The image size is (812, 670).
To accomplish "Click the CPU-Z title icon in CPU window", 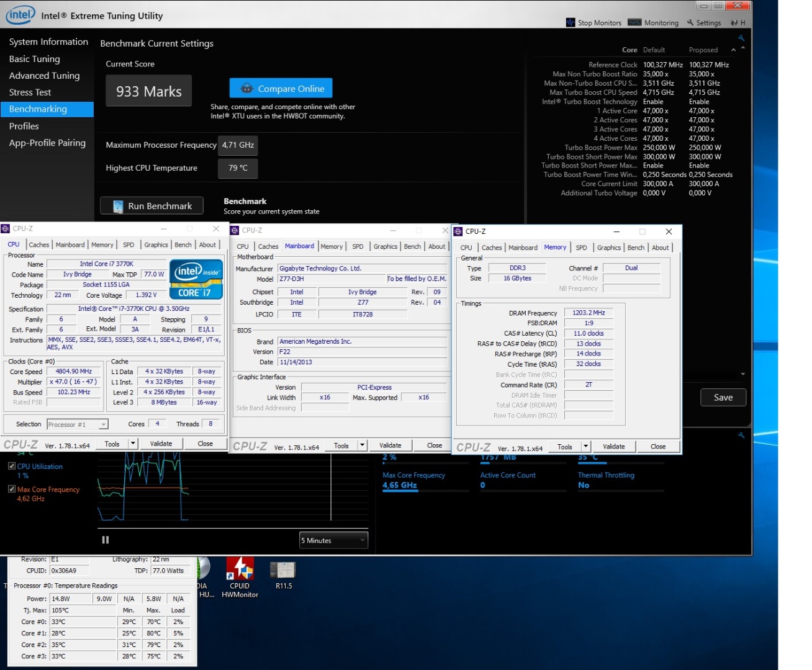I will [x=6, y=228].
